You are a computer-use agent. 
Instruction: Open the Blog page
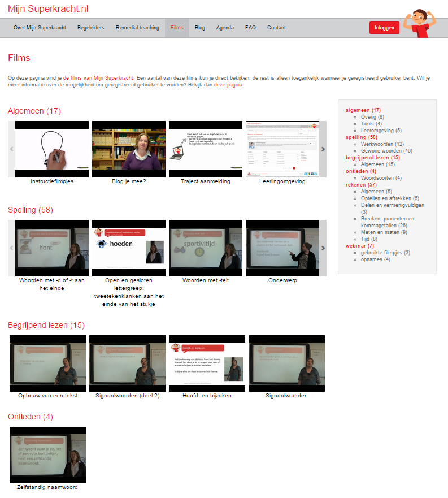[x=200, y=28]
